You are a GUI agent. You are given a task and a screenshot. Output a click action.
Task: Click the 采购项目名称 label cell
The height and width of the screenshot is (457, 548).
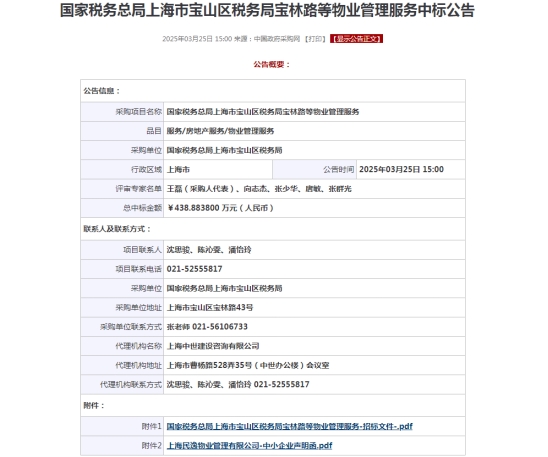click(x=122, y=112)
